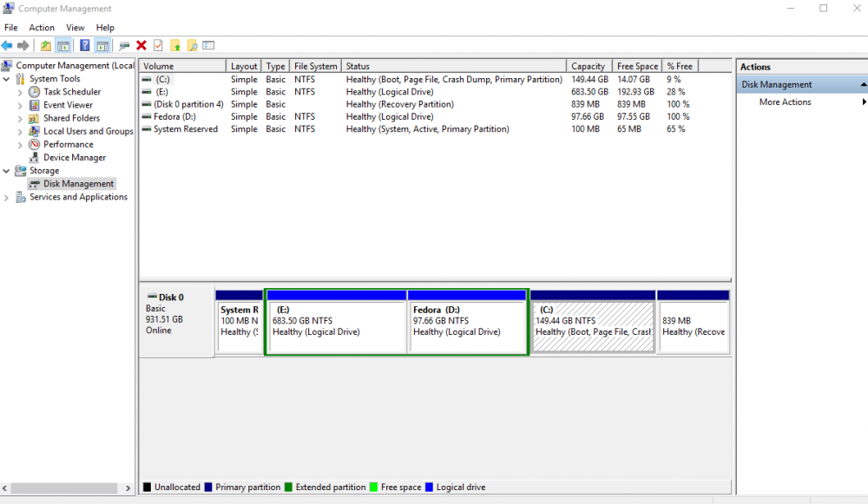Expand Services and Applications node
Viewport: 868px width, 504px height.
tap(7, 198)
